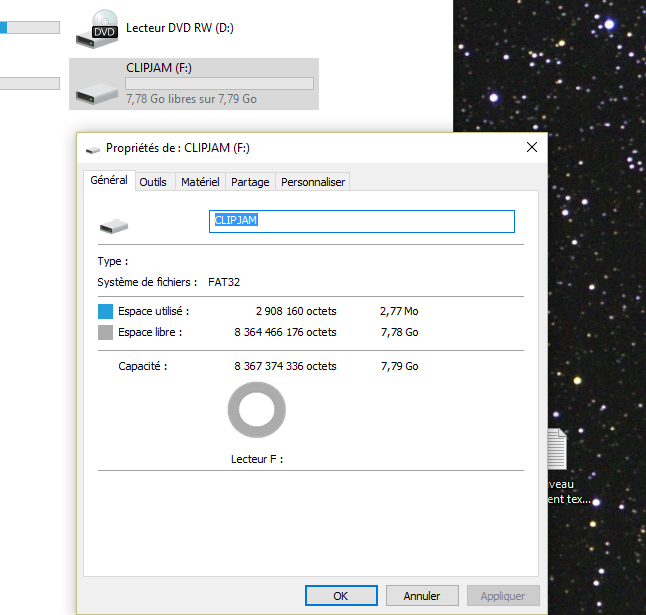Image resolution: width=646 pixels, height=615 pixels.
Task: Click the "7,78 Go libres sur 7,79 Go" text
Action: [191, 99]
